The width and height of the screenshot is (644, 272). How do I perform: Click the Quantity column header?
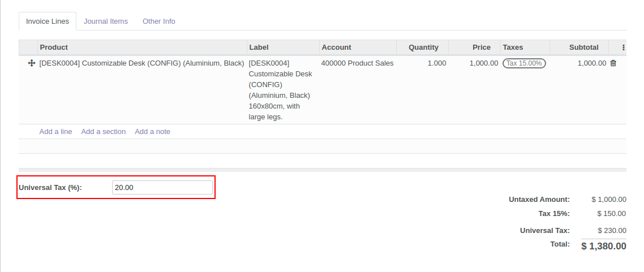coord(423,48)
